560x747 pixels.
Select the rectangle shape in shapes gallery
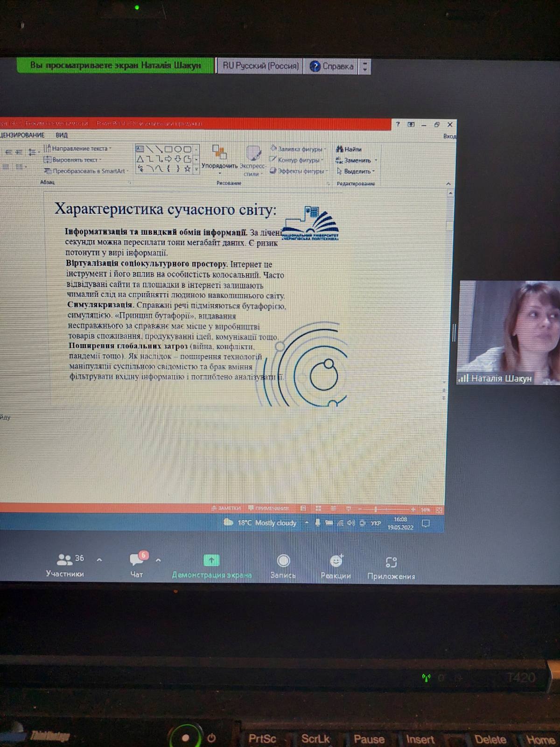pyautogui.click(x=168, y=149)
